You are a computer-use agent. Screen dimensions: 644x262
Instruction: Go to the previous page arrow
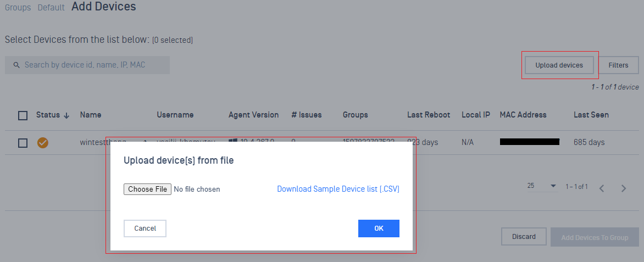pyautogui.click(x=602, y=188)
